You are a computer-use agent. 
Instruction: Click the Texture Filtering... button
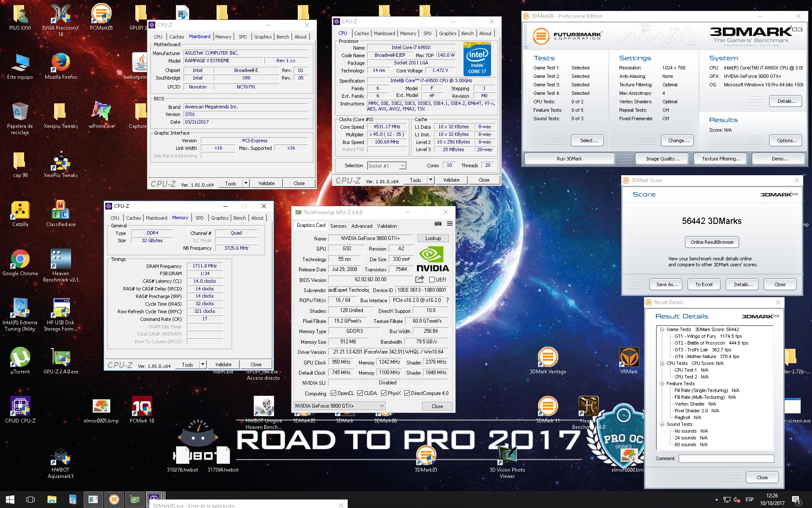(721, 159)
